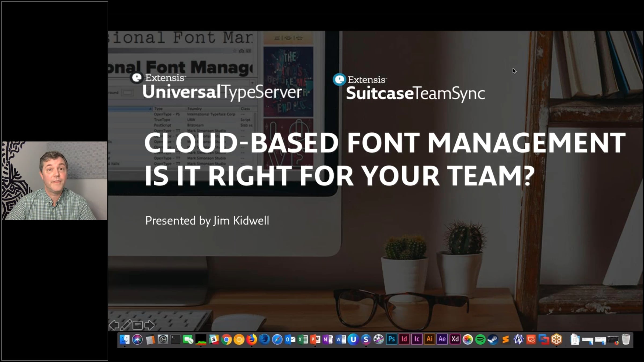
Task: Launch Adobe InDesign from the dock
Action: click(404, 339)
